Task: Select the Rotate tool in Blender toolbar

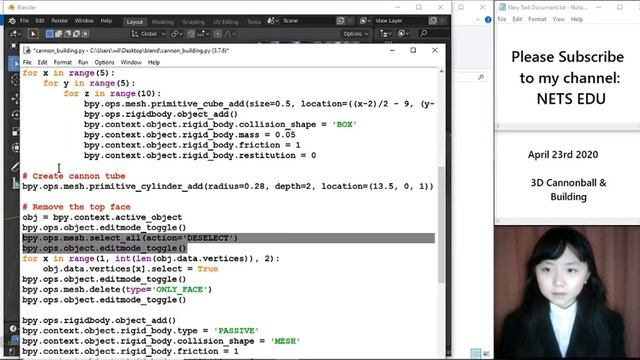Action: coord(15,115)
